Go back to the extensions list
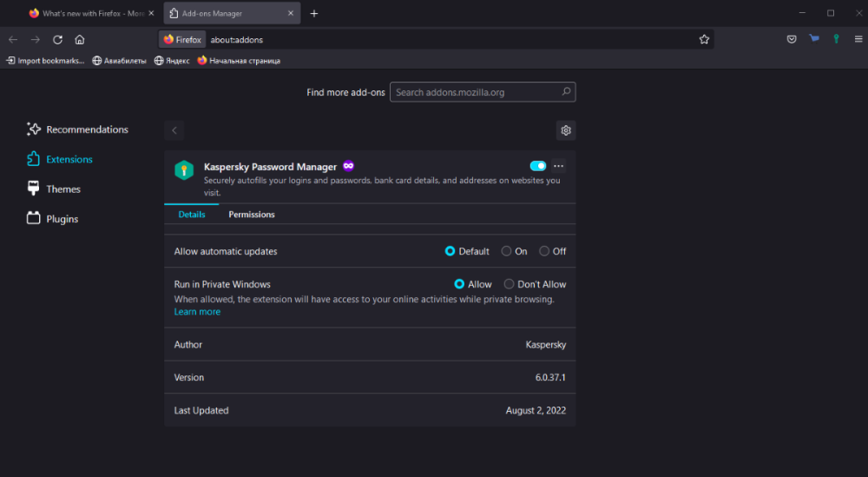Screen dimensions: 868x477 click(x=174, y=130)
